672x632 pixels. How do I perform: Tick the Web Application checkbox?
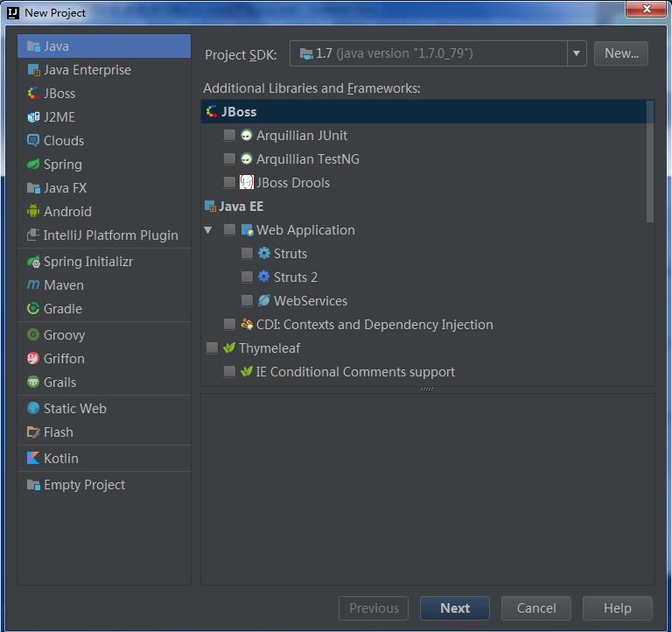(x=229, y=230)
